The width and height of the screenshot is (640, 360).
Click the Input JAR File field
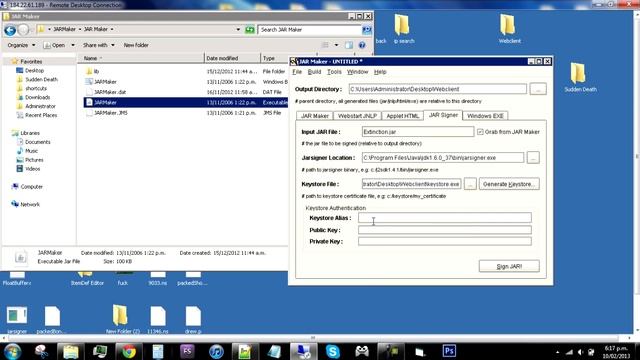pyautogui.click(x=418, y=132)
